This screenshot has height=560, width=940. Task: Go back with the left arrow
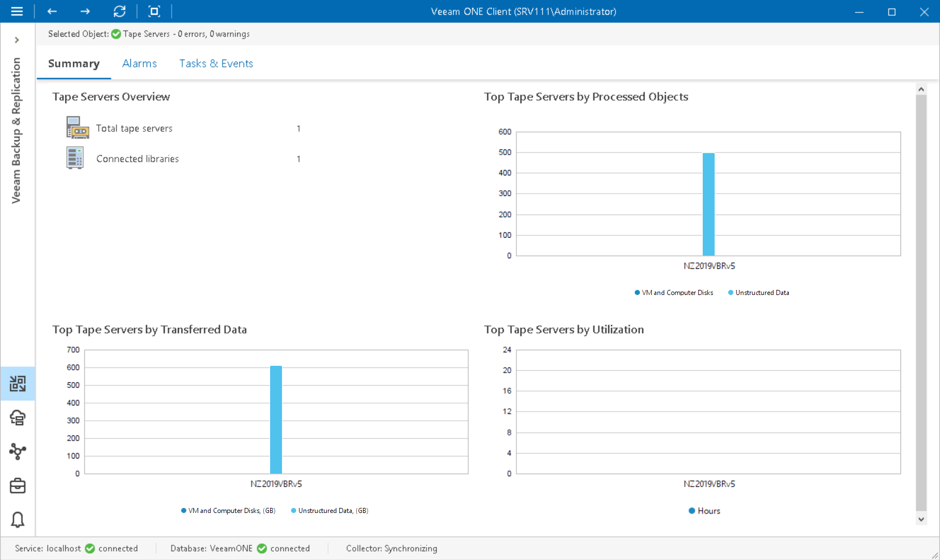52,11
